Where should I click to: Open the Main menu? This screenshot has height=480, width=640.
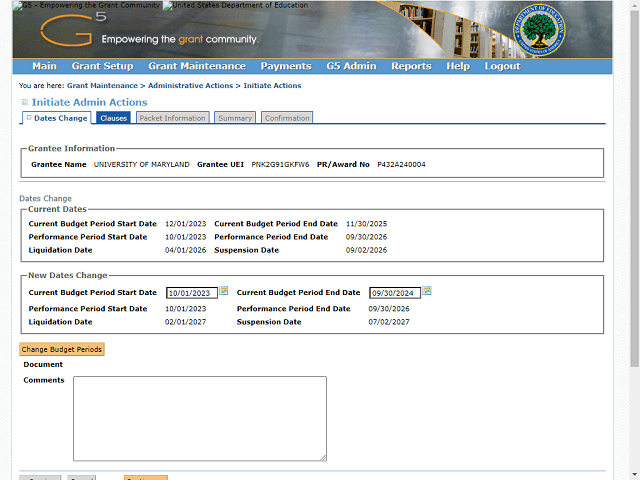[x=44, y=66]
